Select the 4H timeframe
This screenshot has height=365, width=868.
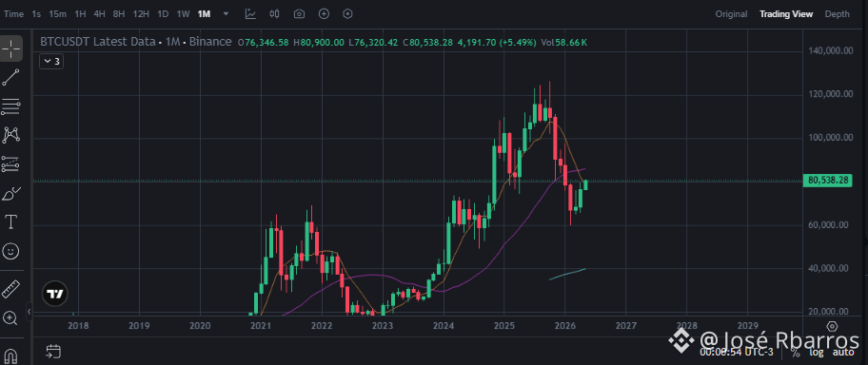click(x=100, y=14)
